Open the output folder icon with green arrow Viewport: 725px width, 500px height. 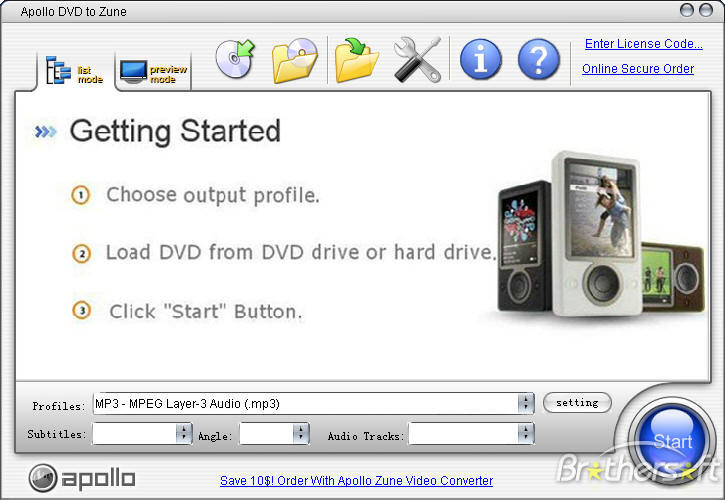[x=356, y=61]
